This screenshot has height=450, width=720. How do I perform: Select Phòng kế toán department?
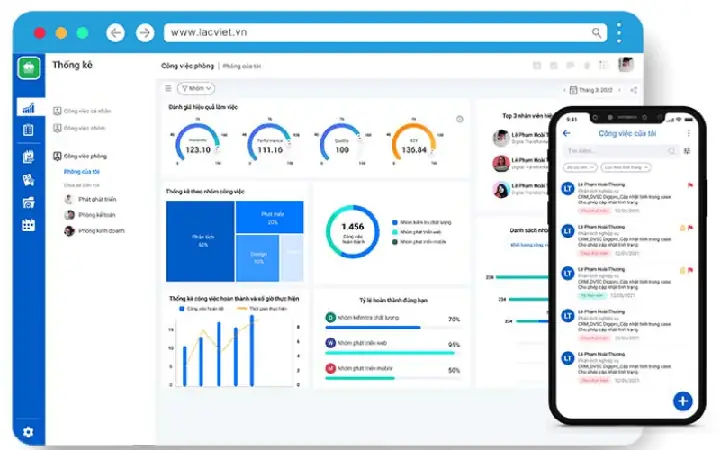(90, 215)
